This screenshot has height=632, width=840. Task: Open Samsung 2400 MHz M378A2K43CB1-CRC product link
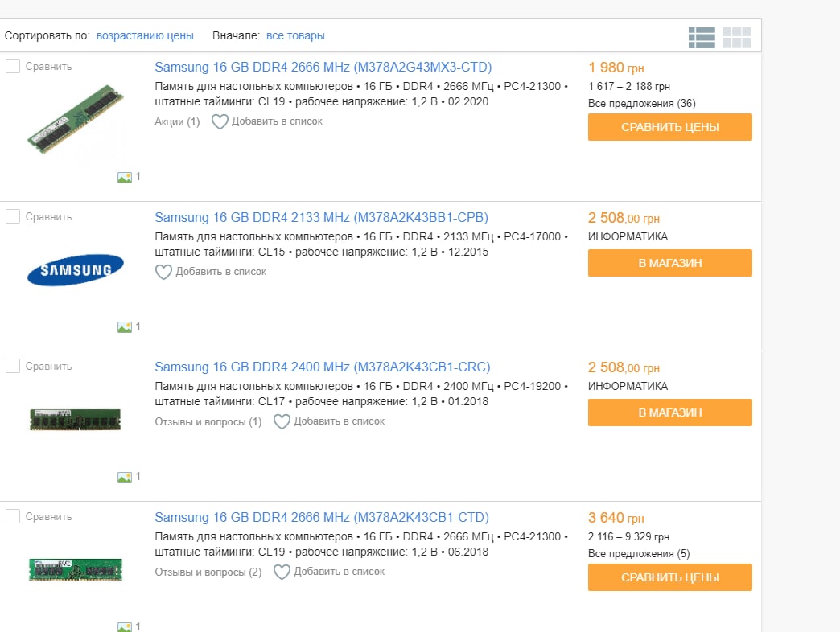click(x=323, y=367)
